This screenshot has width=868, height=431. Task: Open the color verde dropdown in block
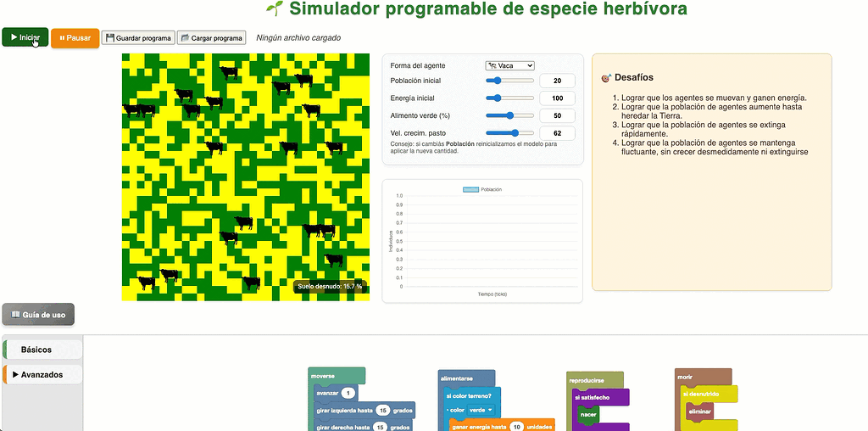coord(481,411)
